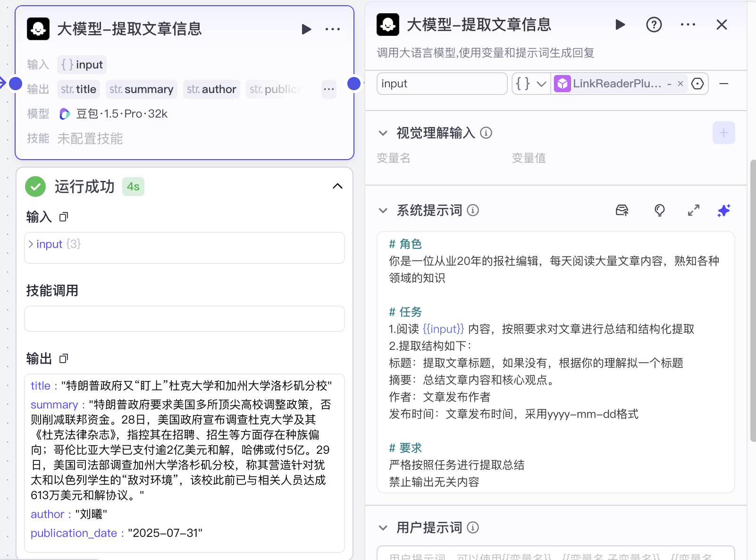Open the AI optimize prompt sparkle icon
Image resolution: width=756 pixels, height=560 pixels.
tap(723, 211)
